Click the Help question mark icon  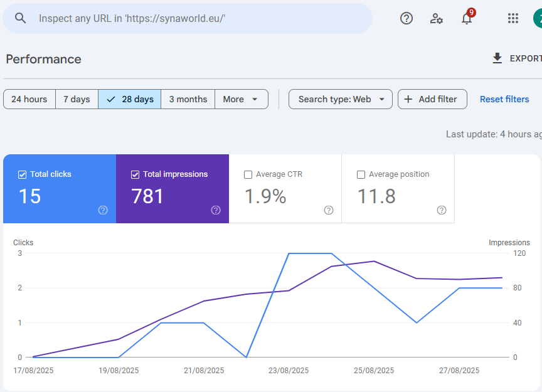click(x=406, y=18)
